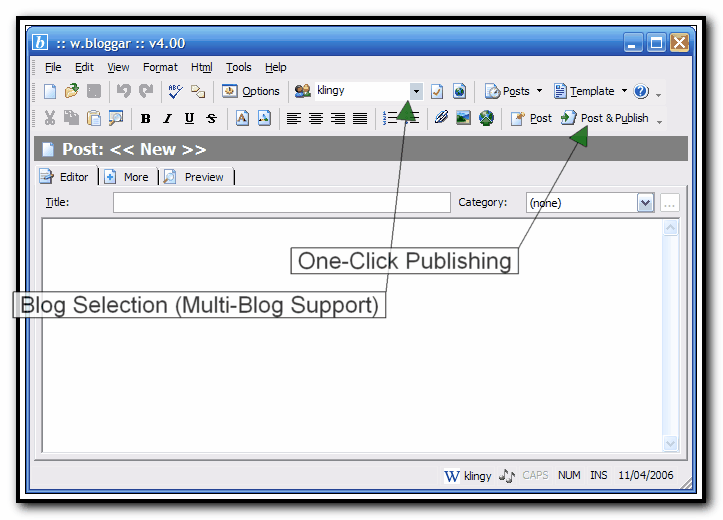723x520 pixels.
Task: Click the New document icon
Action: click(50, 91)
